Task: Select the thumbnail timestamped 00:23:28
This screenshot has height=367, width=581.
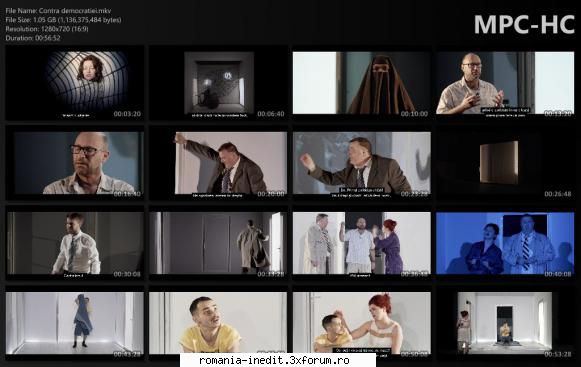Action: coord(362,163)
